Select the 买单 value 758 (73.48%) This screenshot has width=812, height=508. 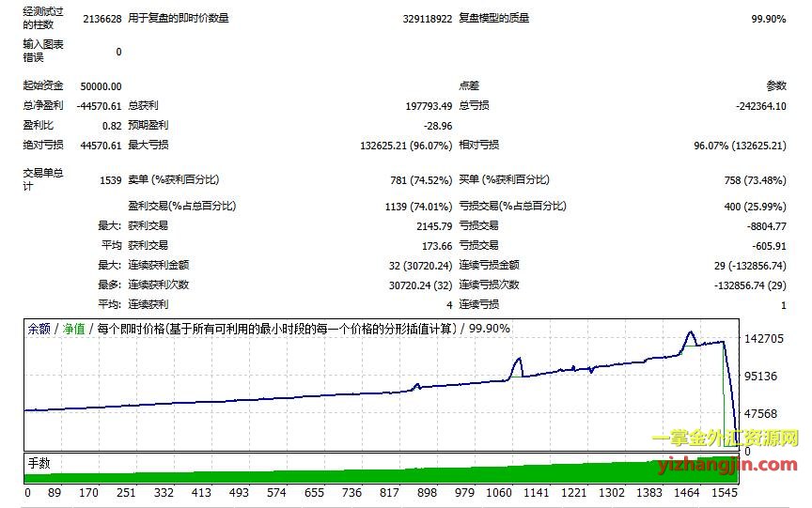(x=749, y=179)
